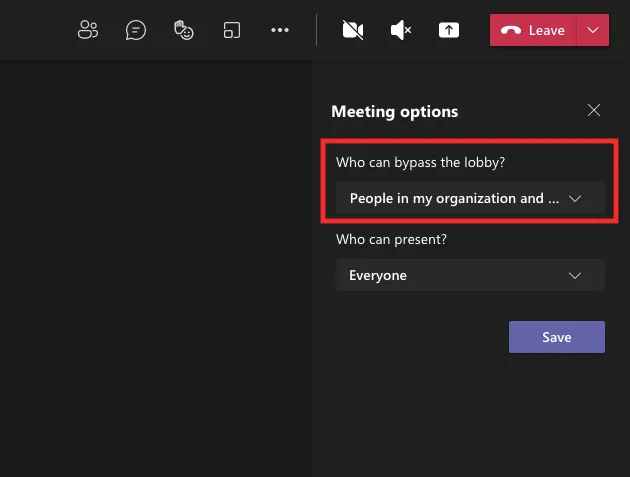Click the 'Who can present?' label
Image resolution: width=630 pixels, height=477 pixels.
tap(391, 240)
